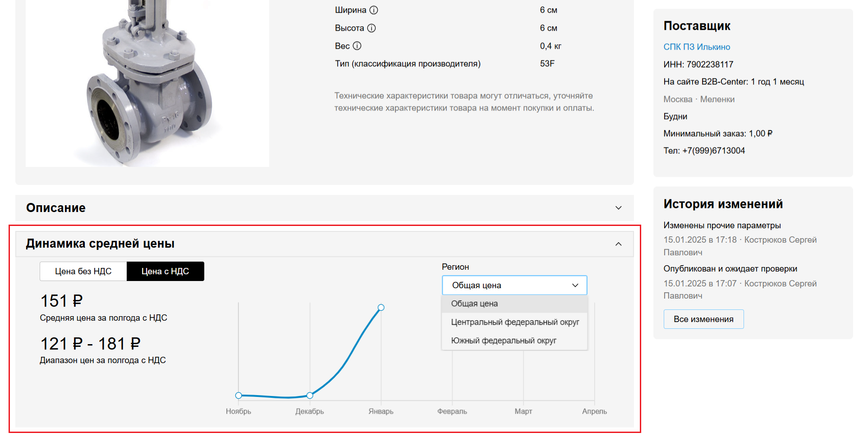This screenshot has width=868, height=442.
Task: Click the gate valve product image
Action: (147, 83)
